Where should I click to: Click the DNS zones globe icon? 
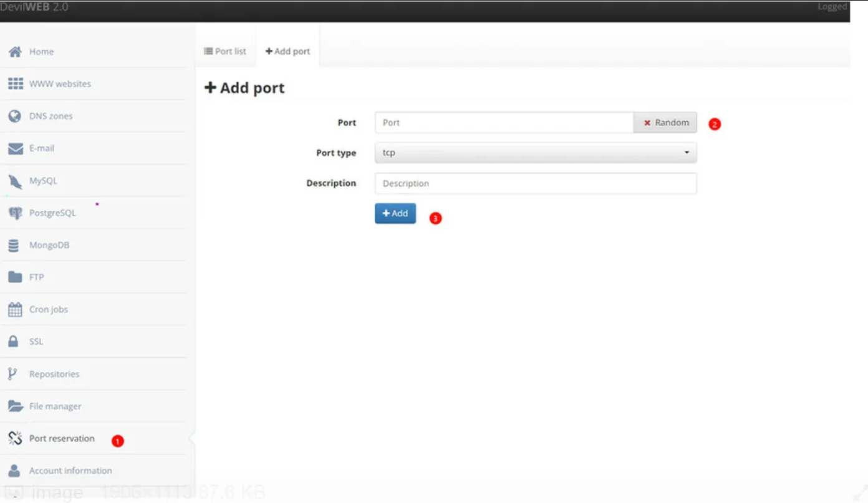click(x=15, y=116)
